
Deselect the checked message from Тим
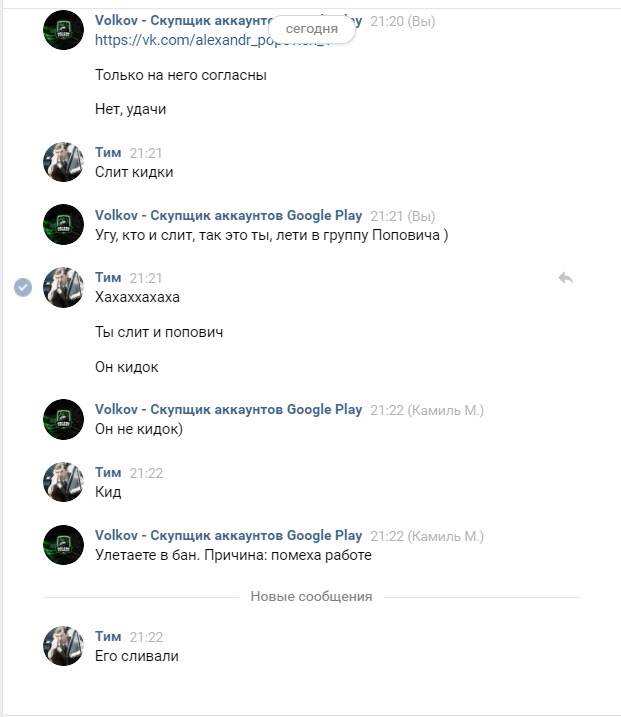click(x=22, y=287)
